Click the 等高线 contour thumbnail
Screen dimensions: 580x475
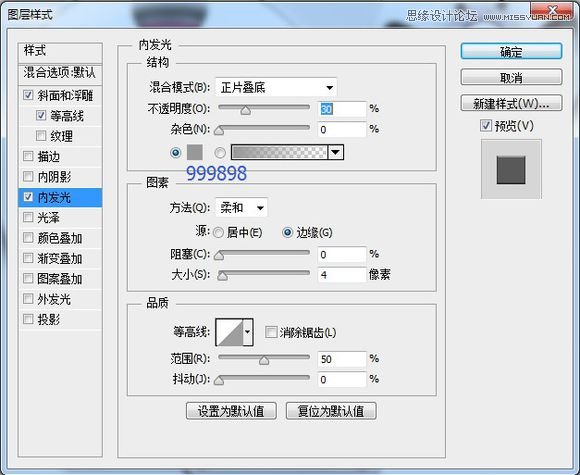click(x=229, y=332)
